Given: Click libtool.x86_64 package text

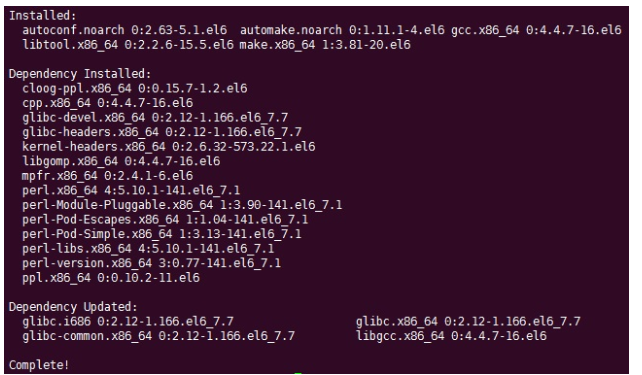Looking at the screenshot, I should 128,45.
